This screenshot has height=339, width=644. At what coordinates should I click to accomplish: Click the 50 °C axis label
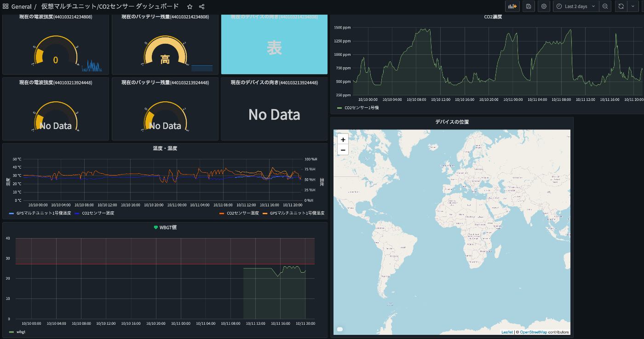[17, 159]
